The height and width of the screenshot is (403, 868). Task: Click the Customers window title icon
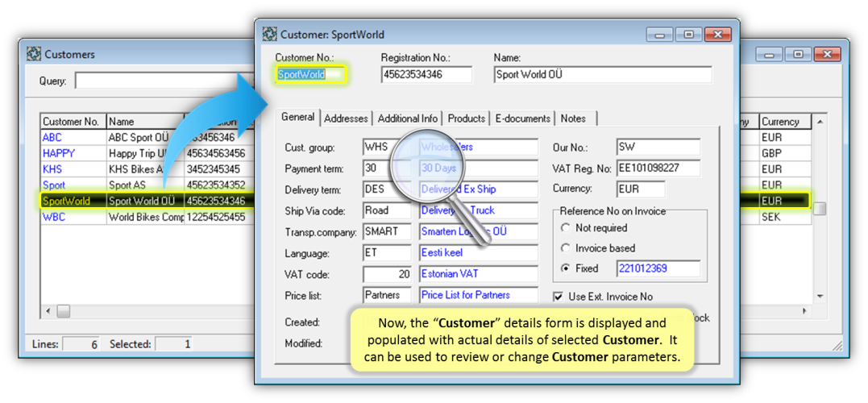34,54
